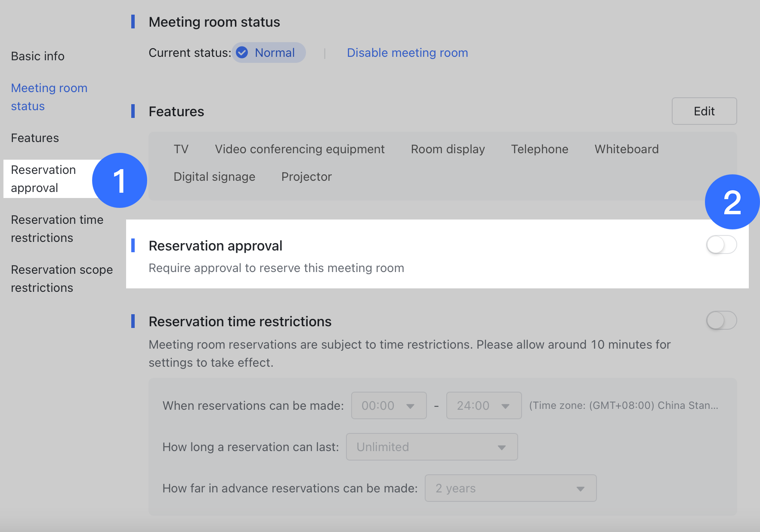This screenshot has height=532, width=760.
Task: Select Reservation approval in the sidebar
Action: (x=43, y=179)
